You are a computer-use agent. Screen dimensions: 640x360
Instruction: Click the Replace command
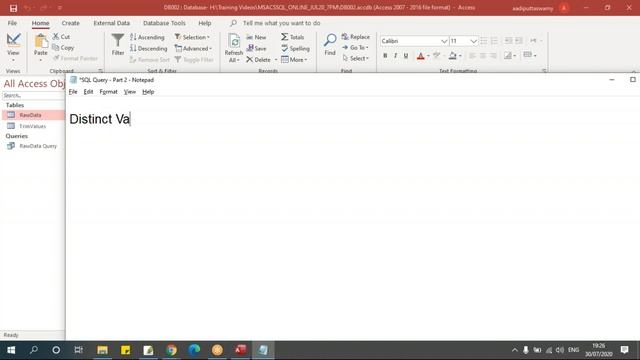pos(356,37)
